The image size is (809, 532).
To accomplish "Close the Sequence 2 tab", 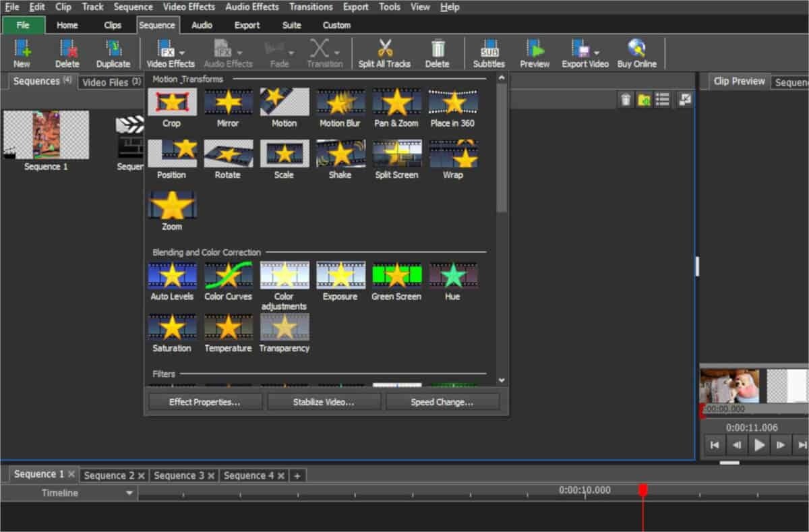I will [x=142, y=476].
